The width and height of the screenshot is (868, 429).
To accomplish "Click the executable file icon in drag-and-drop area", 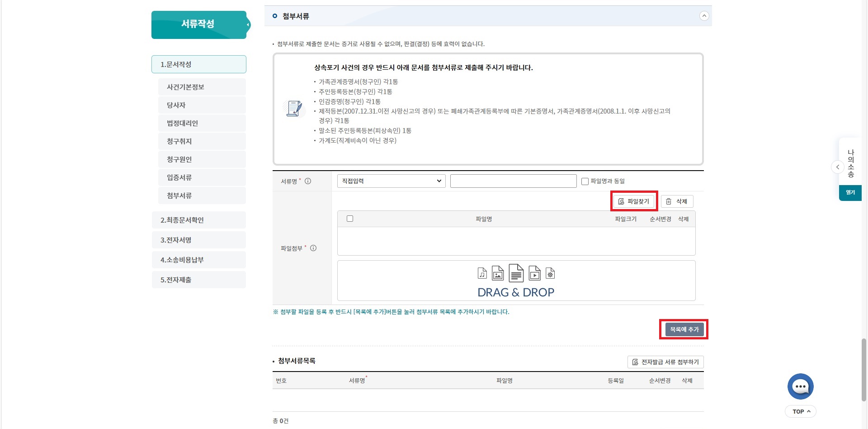I will tap(550, 273).
